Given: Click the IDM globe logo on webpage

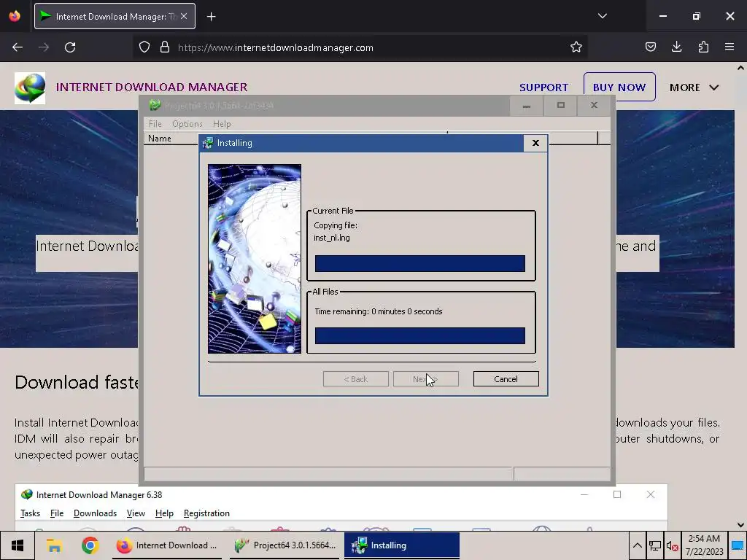Looking at the screenshot, I should [30, 88].
